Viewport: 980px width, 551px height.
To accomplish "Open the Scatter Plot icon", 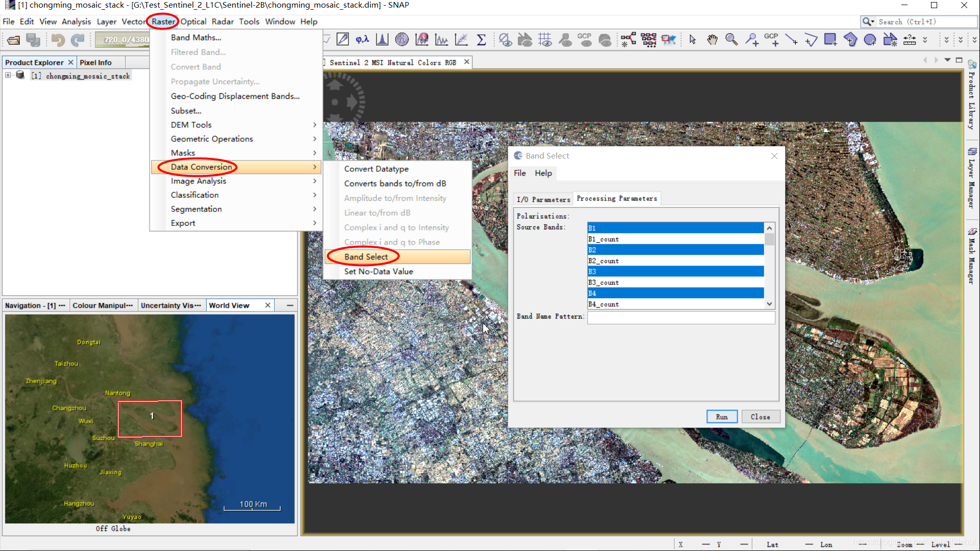I will (x=462, y=40).
